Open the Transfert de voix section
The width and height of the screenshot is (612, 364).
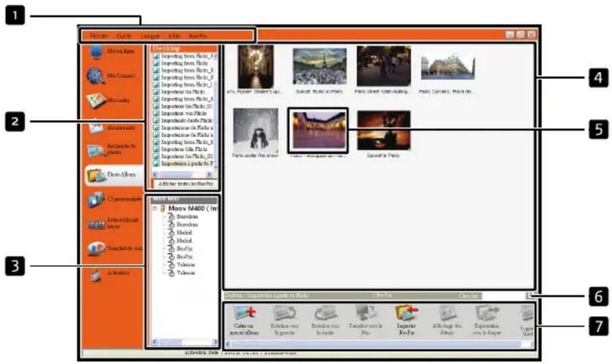point(114,248)
